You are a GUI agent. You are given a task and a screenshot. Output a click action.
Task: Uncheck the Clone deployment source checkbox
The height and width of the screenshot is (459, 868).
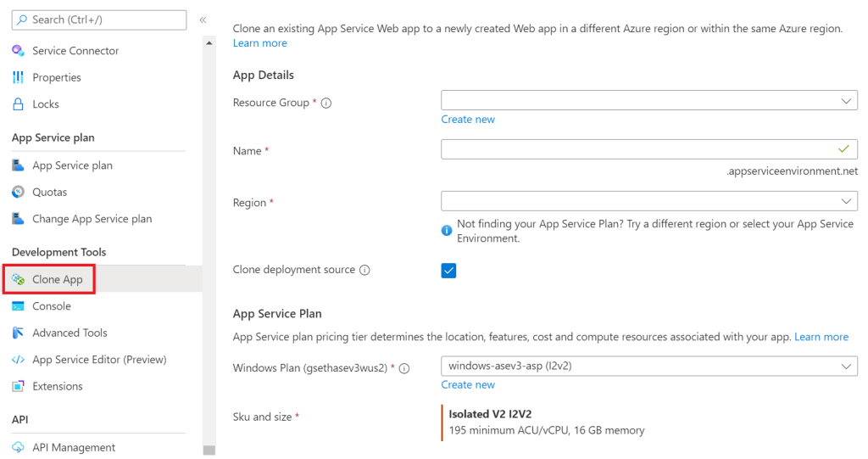coord(448,271)
